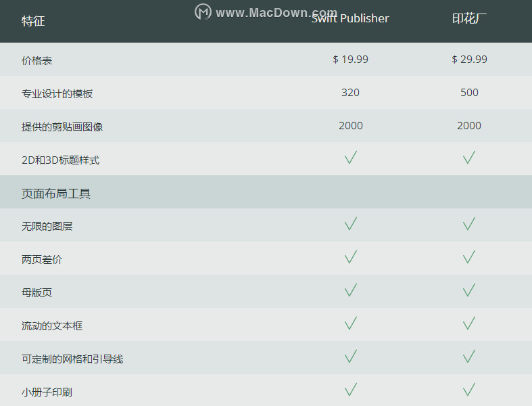This screenshot has height=406, width=532.
Task: Select the Swift Publisher column header
Action: (x=350, y=18)
